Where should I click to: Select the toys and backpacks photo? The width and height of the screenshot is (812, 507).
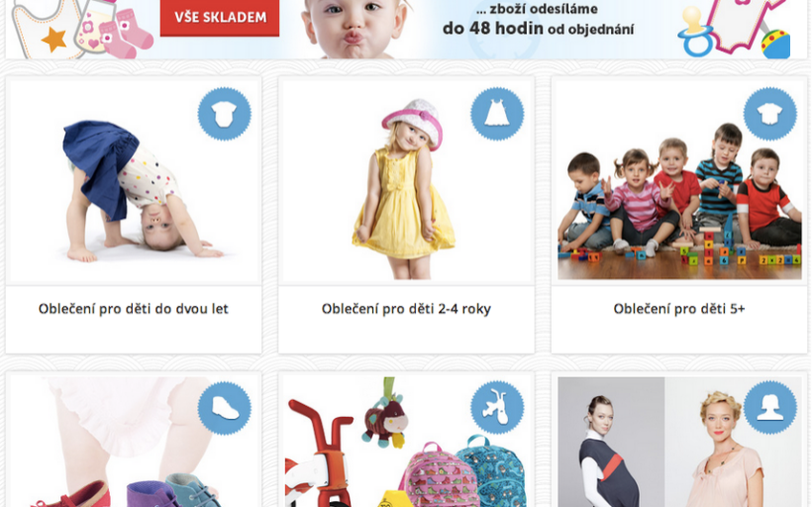[406, 442]
